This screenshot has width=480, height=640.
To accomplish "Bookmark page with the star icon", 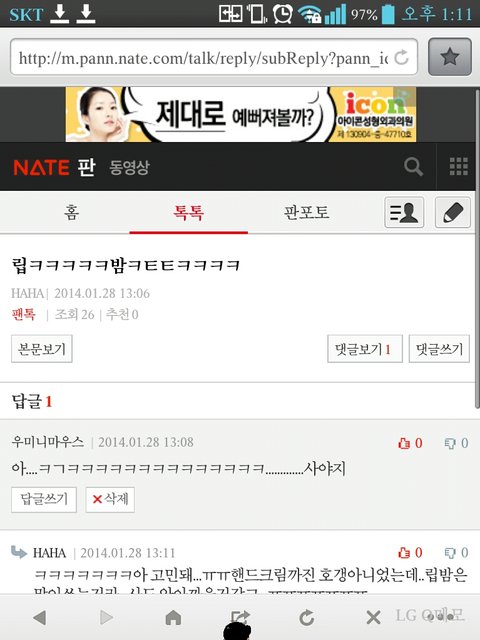I will 450,57.
